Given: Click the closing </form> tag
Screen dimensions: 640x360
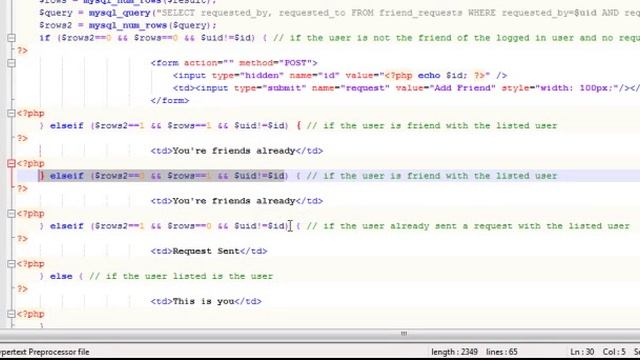Looking at the screenshot, I should pos(170,100).
